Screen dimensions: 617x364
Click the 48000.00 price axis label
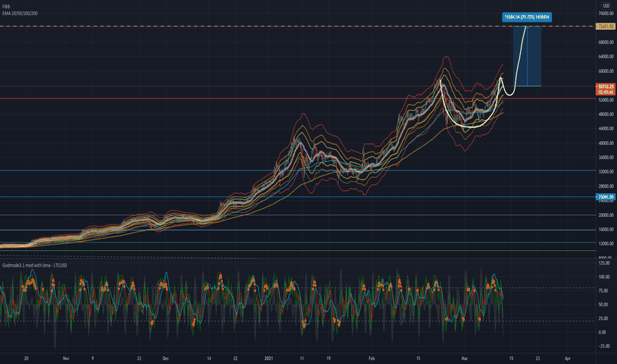606,114
